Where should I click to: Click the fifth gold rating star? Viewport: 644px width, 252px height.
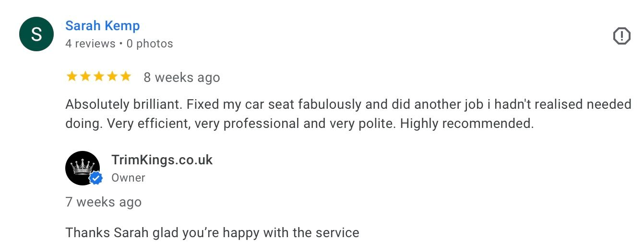coord(126,77)
